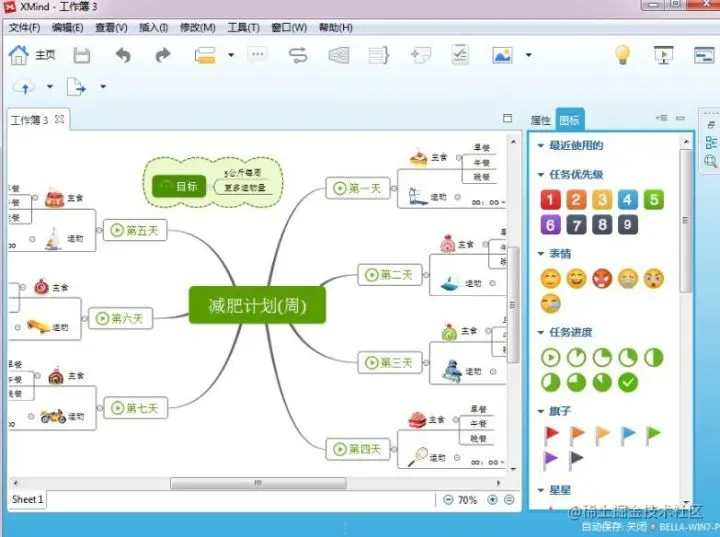Pick the blue priority 4 marker
720x537 pixels.
(627, 200)
